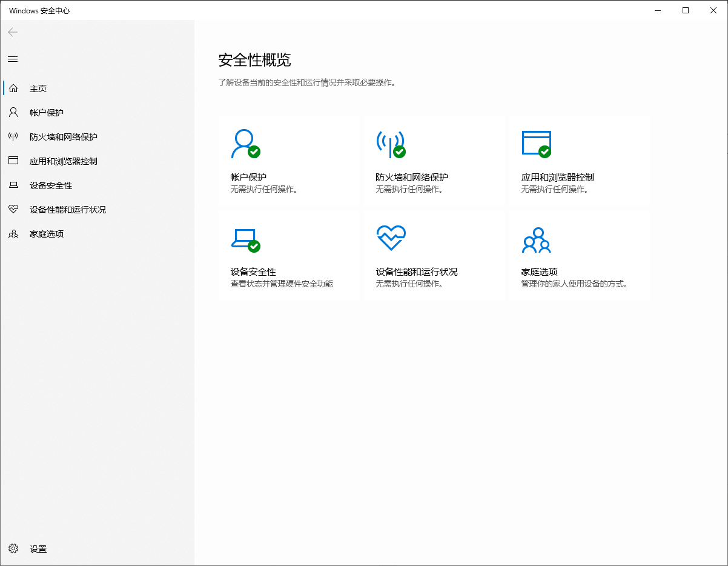This screenshot has height=566, width=728.
Task: Open the large heart performance tile icon
Action: coord(391,238)
